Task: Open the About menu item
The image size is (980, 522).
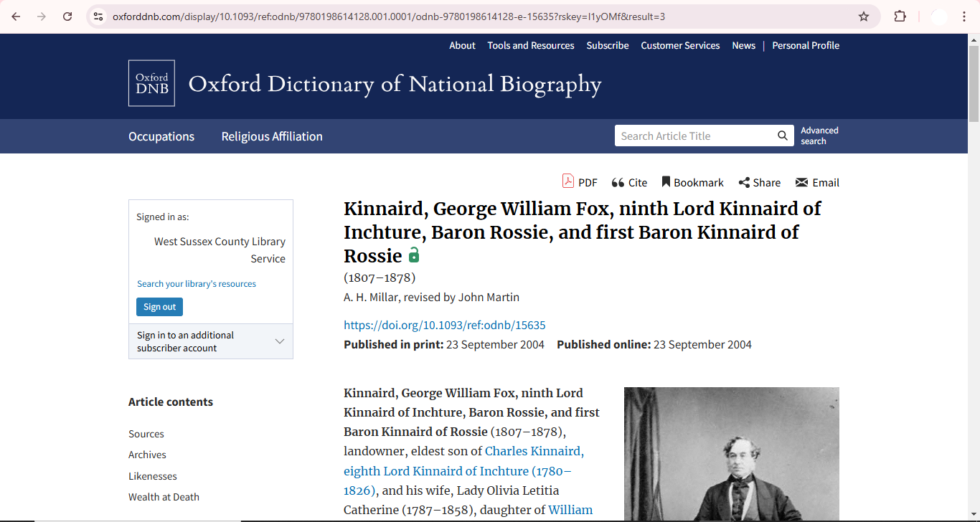Action: [462, 45]
